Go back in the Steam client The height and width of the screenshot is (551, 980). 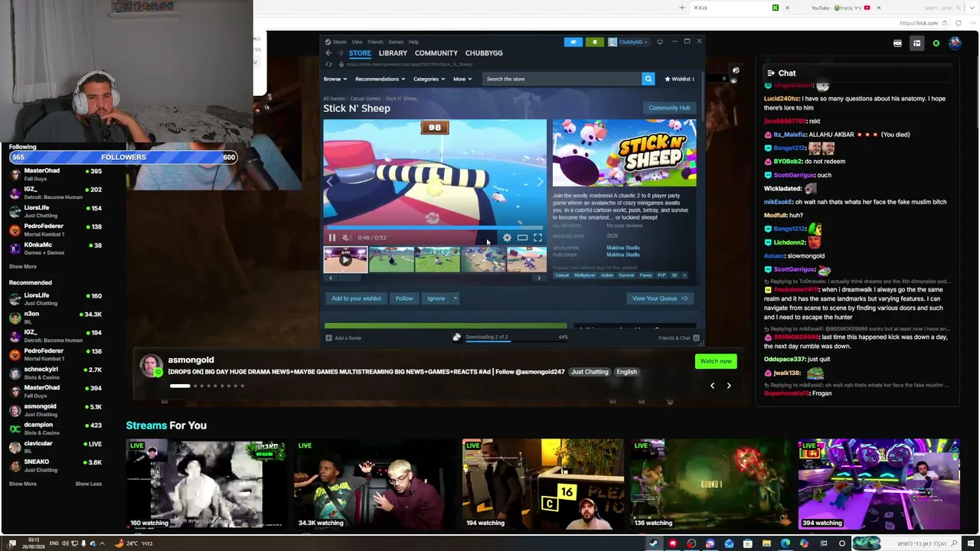click(328, 53)
